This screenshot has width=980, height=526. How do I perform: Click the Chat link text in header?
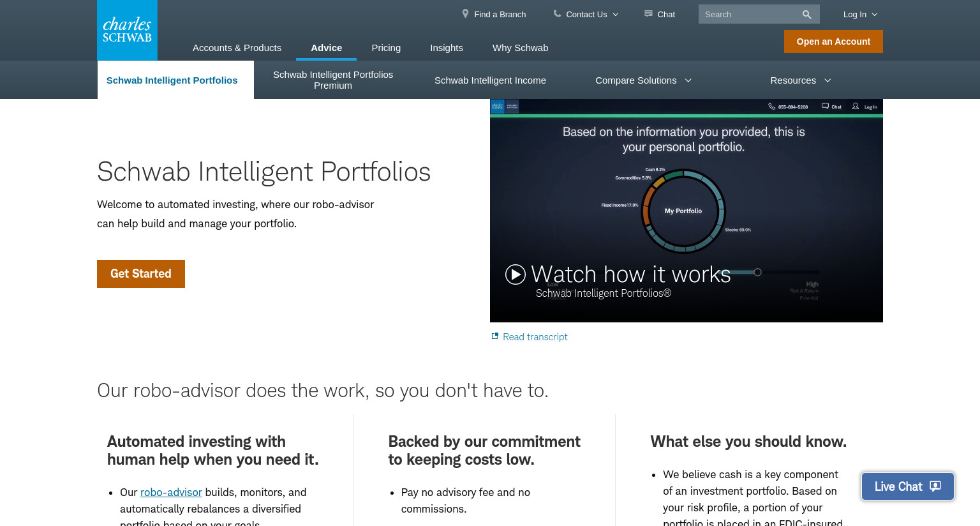[x=666, y=14]
